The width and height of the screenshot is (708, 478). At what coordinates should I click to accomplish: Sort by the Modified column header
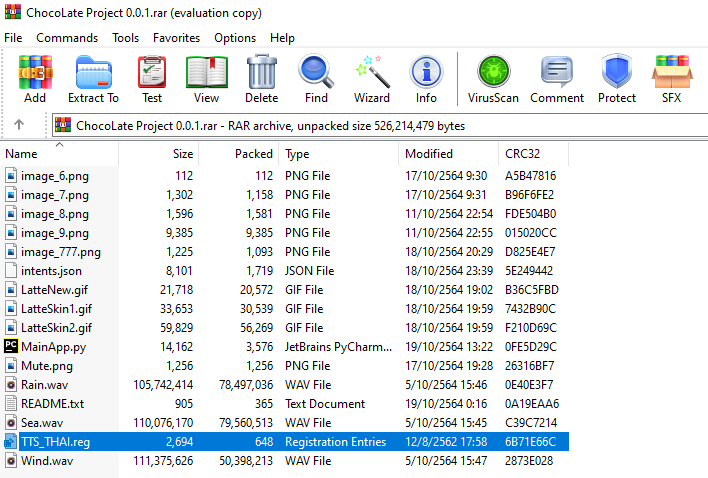pyautogui.click(x=448, y=154)
